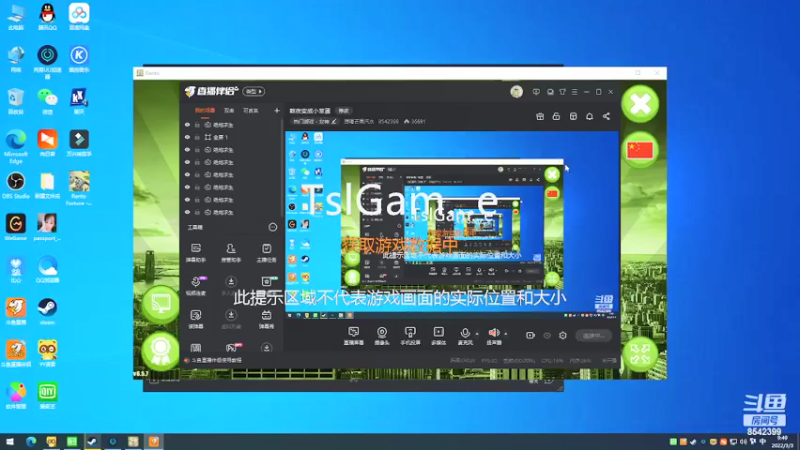Click the Edge icon in the taskbar
Viewport: 800px width, 450px height.
(31, 442)
